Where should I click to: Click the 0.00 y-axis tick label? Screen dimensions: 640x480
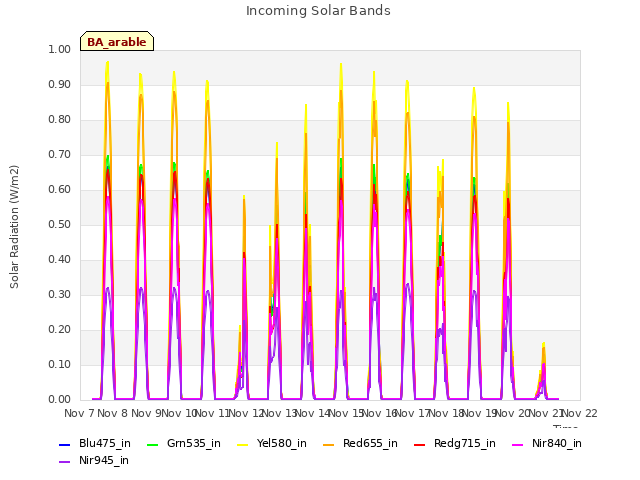click(x=60, y=400)
